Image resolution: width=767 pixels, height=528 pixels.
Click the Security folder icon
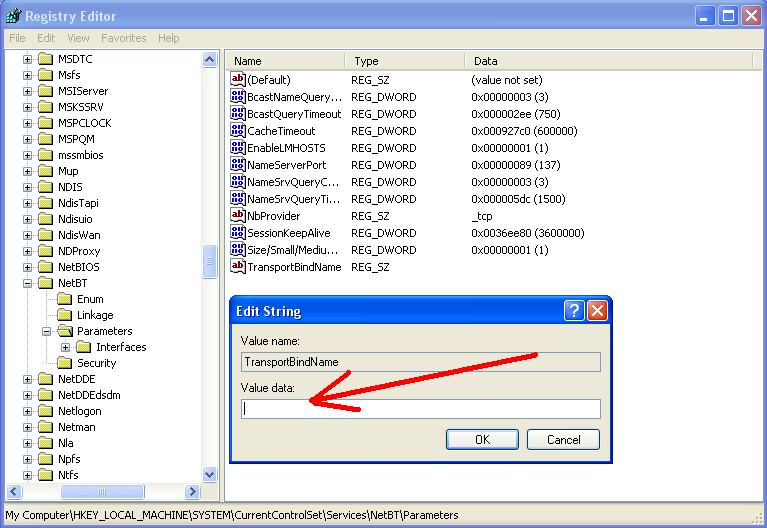65,363
